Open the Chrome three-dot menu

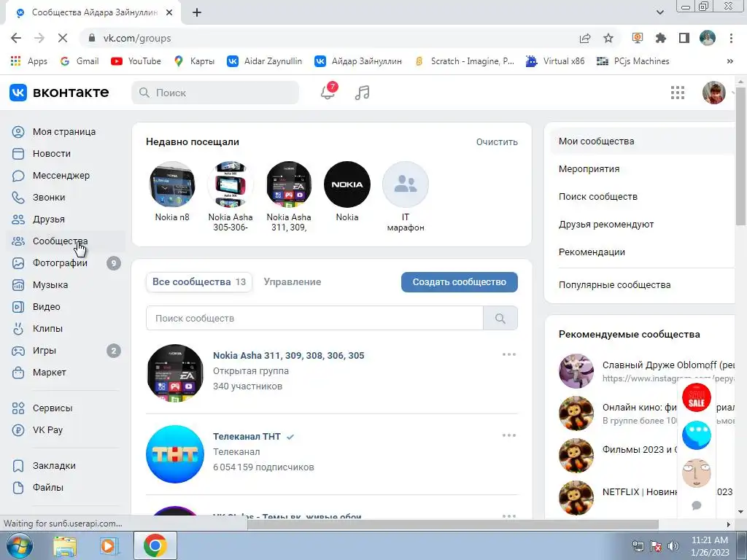point(731,38)
